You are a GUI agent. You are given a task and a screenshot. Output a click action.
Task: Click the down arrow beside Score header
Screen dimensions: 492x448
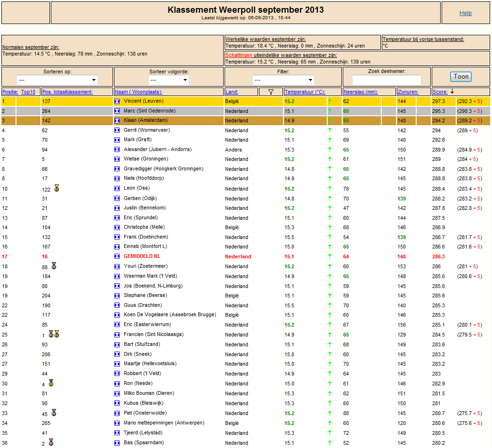click(452, 91)
